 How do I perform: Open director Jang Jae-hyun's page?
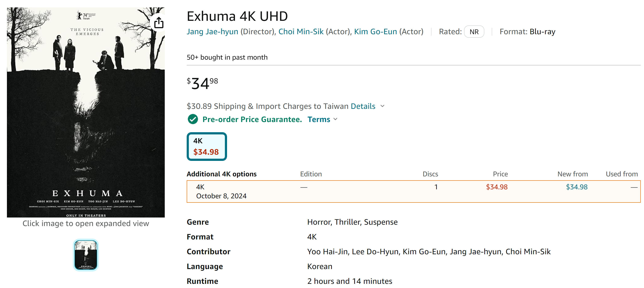pos(212,32)
